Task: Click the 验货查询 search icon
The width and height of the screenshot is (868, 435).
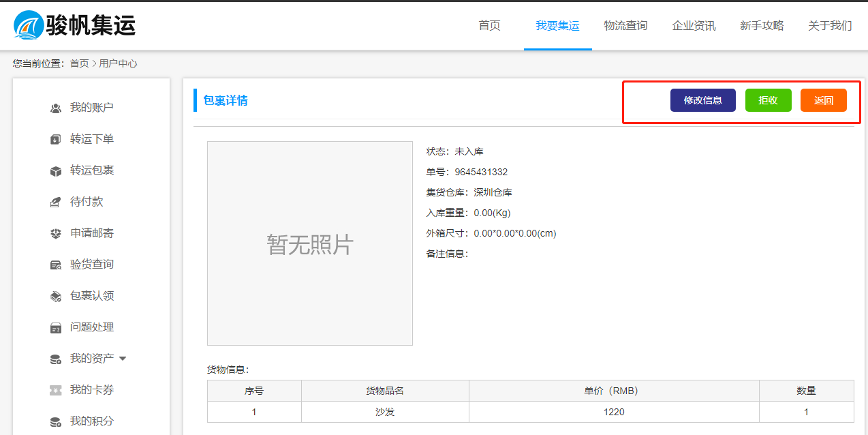Action: point(56,265)
